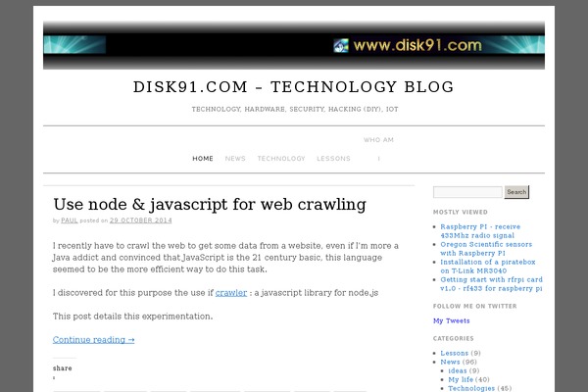Viewport: 588px width, 392px height.
Task: Click the DISK91.COM – TECHNOLOGY BLOG site title
Action: (x=294, y=87)
